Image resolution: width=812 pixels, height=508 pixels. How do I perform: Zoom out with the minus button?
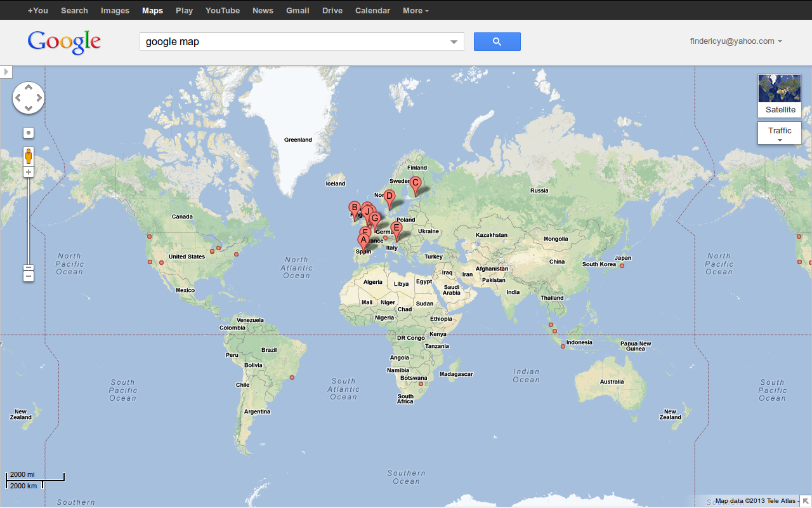[x=29, y=276]
